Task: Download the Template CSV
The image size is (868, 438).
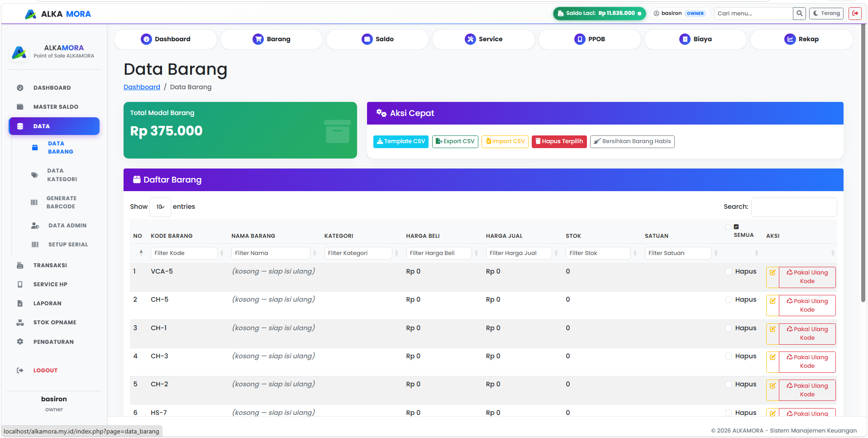Action: [401, 141]
